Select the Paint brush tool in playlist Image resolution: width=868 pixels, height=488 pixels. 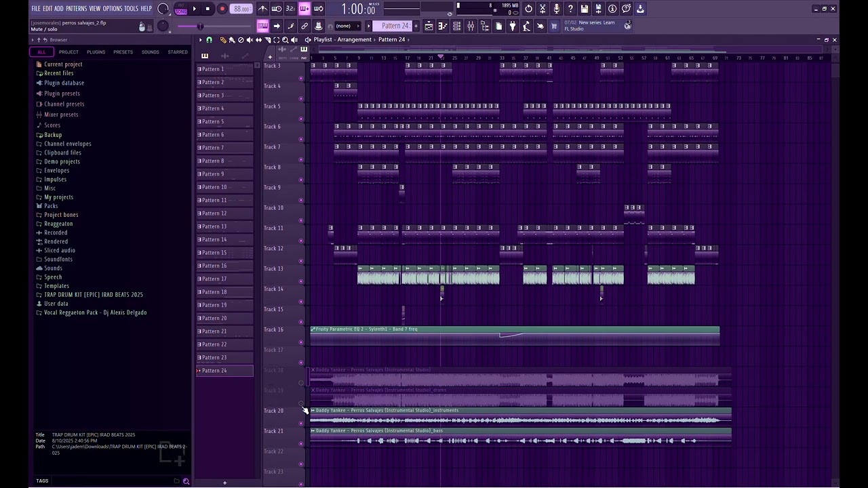coord(232,40)
